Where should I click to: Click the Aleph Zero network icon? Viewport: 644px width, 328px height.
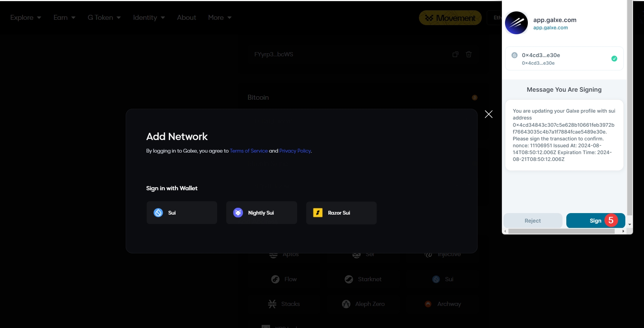pyautogui.click(x=346, y=304)
